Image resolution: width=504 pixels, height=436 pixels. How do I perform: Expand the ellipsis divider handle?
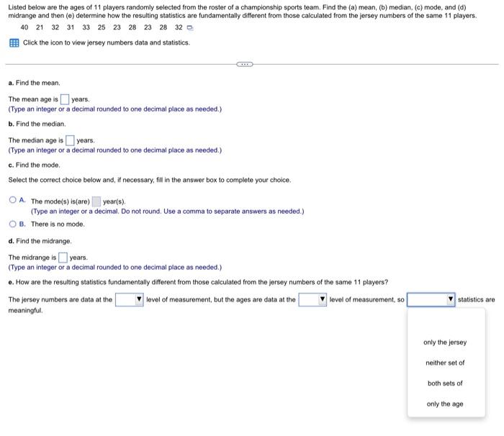click(245, 64)
